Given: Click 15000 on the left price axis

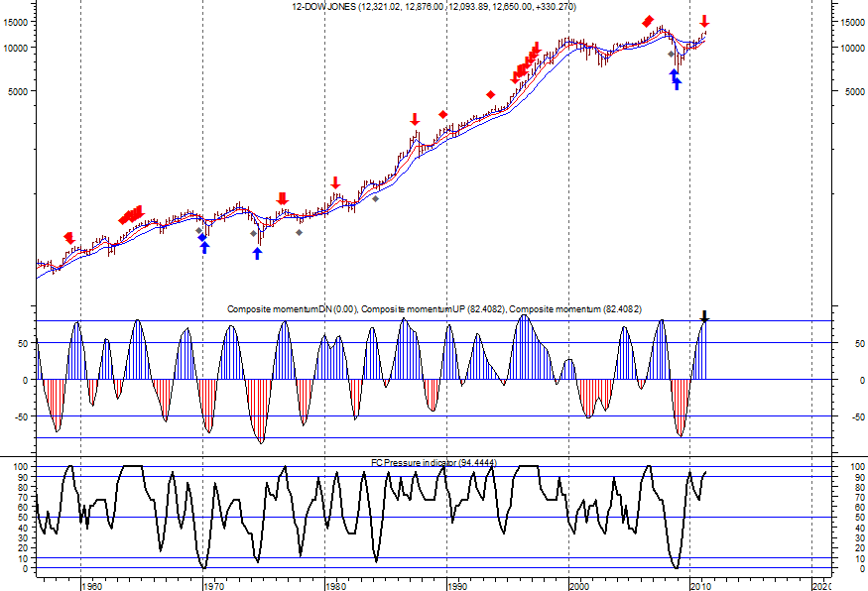Looking at the screenshot, I should 16,22.
